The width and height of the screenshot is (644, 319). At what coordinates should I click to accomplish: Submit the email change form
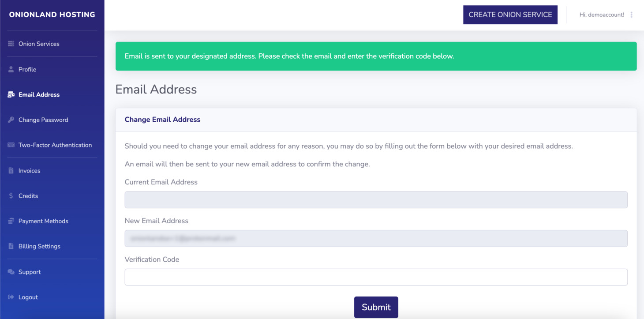376,307
